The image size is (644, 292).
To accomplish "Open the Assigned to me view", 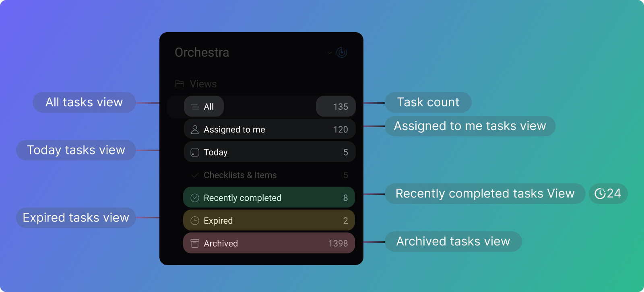I will point(269,130).
